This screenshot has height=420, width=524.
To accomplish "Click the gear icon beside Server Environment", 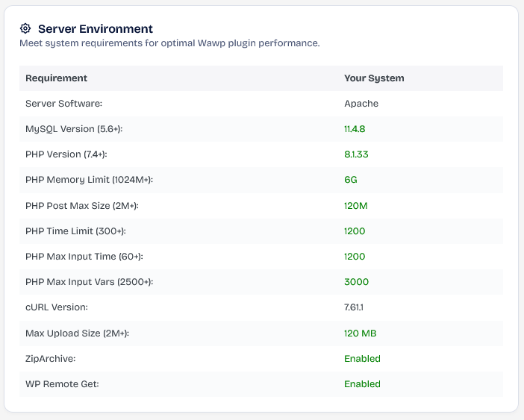I will click(x=25, y=28).
